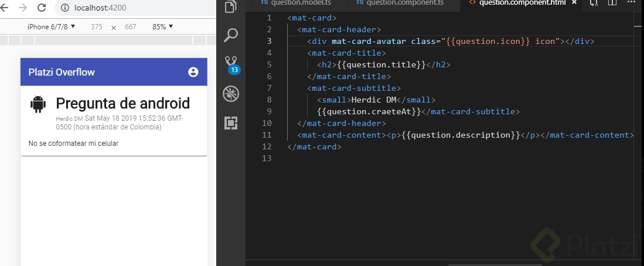Click the browser forward arrow
The image size is (644, 266).
click(23, 8)
